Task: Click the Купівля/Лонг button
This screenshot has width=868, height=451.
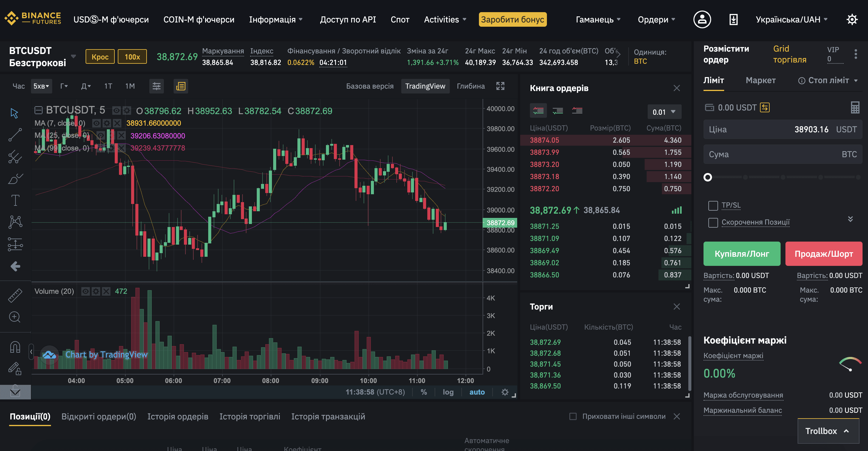Action: click(x=742, y=253)
